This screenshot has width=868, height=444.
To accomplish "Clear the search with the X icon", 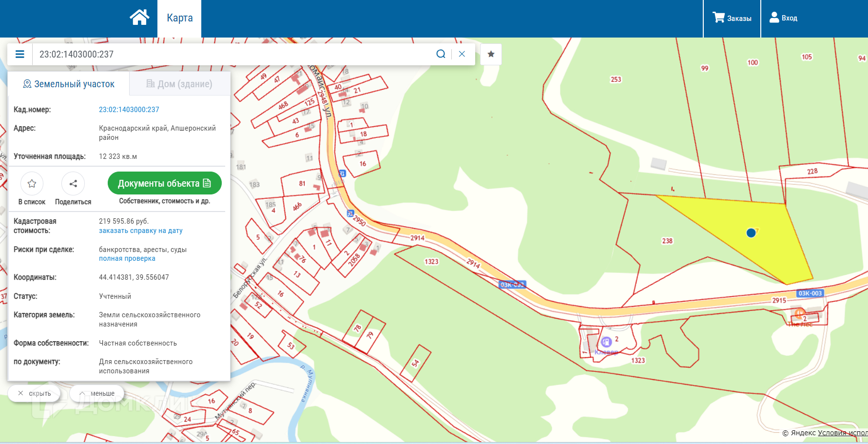I will coord(462,54).
